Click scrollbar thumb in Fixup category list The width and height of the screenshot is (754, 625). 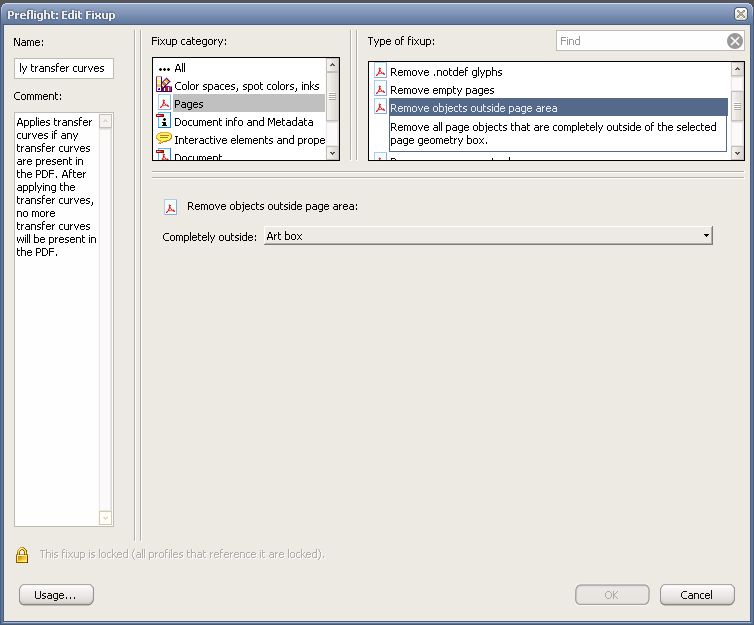pyautogui.click(x=332, y=96)
